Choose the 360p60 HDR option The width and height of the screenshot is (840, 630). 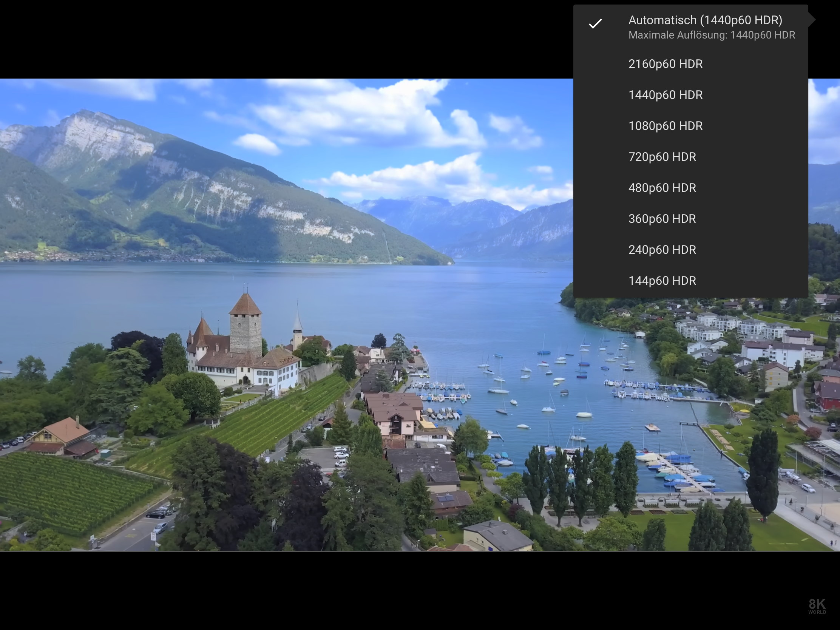[662, 219]
